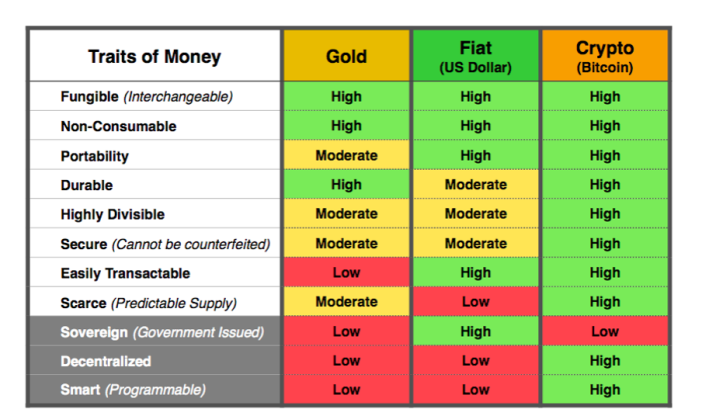This screenshot has width=702, height=416.
Task: Click Gold's red Low cell for Easily Transactable
Action: (346, 272)
